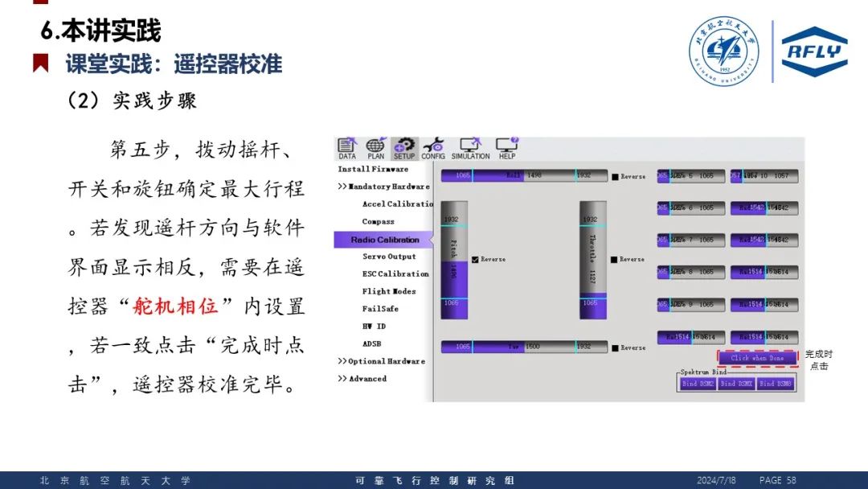This screenshot has height=489, width=868.
Task: Launch the SIMULATION monitor icon
Action: (x=470, y=148)
